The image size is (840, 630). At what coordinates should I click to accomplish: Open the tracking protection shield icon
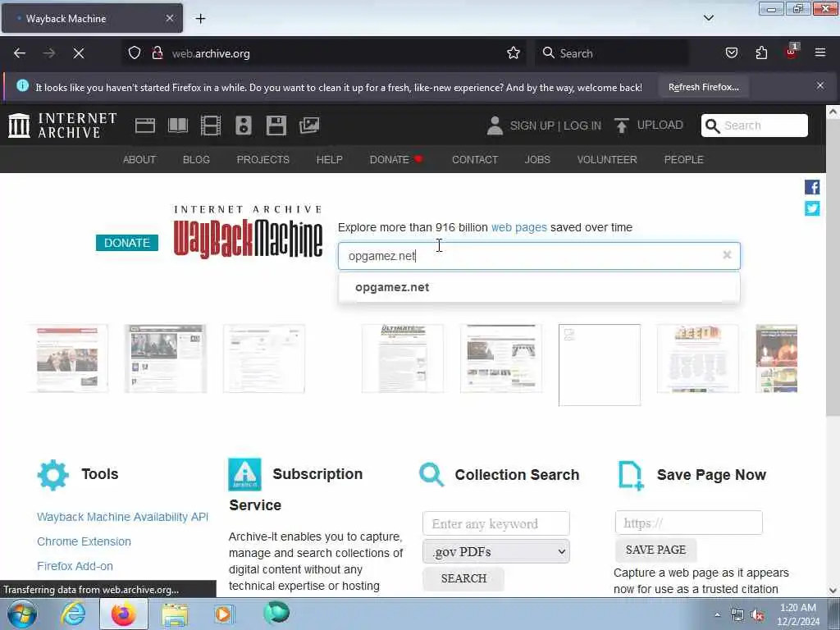pyautogui.click(x=135, y=53)
